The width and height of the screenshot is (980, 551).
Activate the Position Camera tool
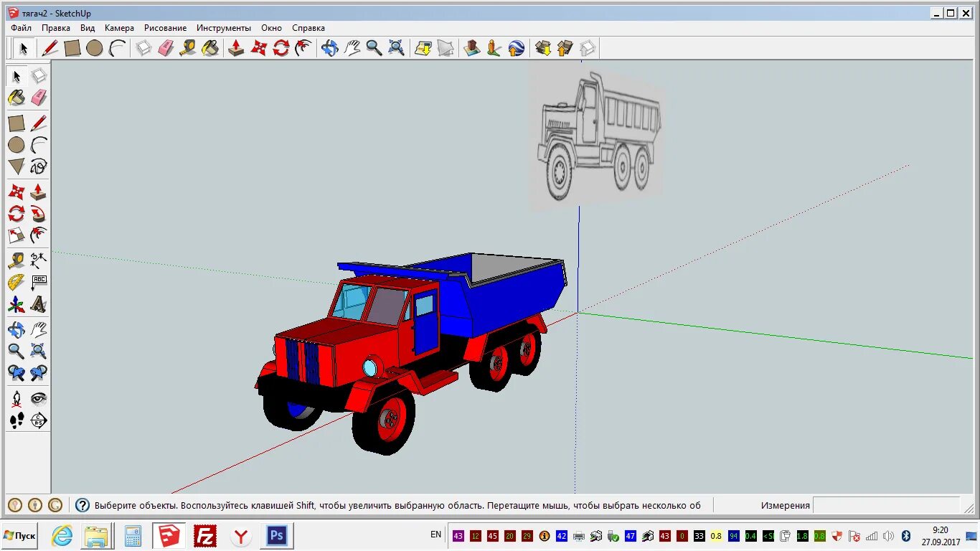tap(17, 398)
